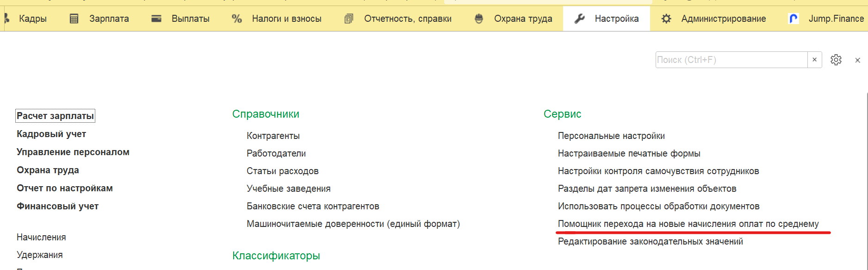The height and width of the screenshot is (270, 868).
Task: Click the percent icon for Налоги и взносы
Action: click(237, 19)
